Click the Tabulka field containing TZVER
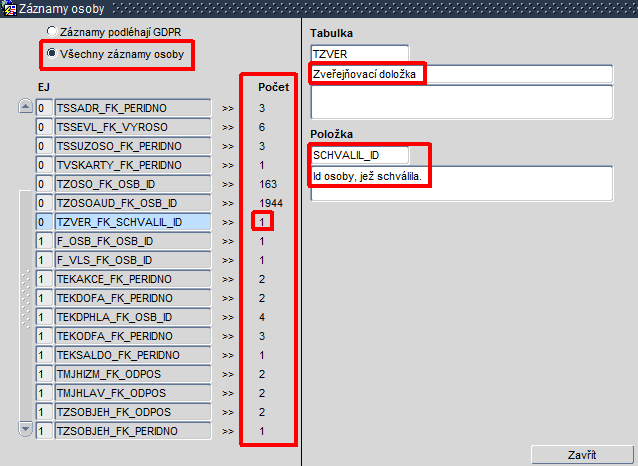Image resolution: width=638 pixels, height=466 pixels. point(360,54)
